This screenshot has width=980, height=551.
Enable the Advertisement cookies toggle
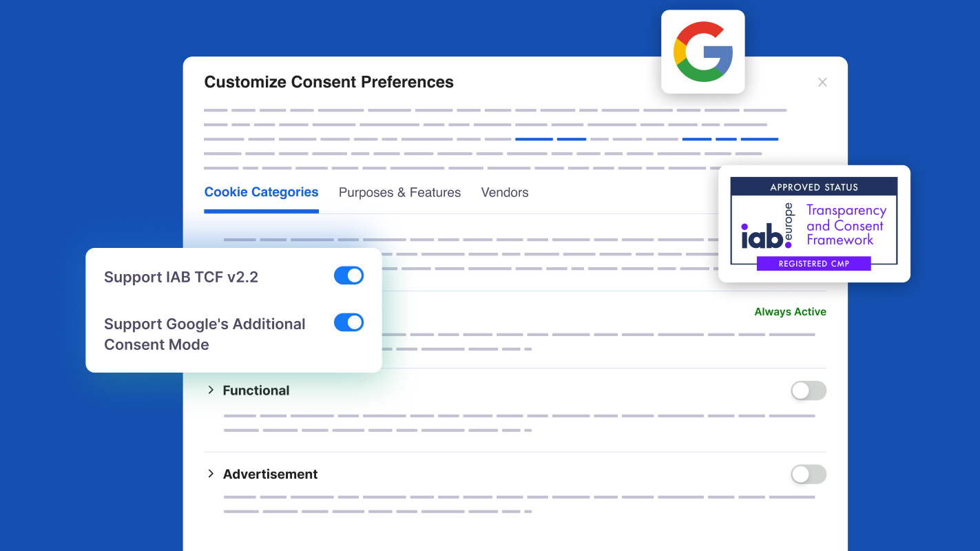point(808,475)
